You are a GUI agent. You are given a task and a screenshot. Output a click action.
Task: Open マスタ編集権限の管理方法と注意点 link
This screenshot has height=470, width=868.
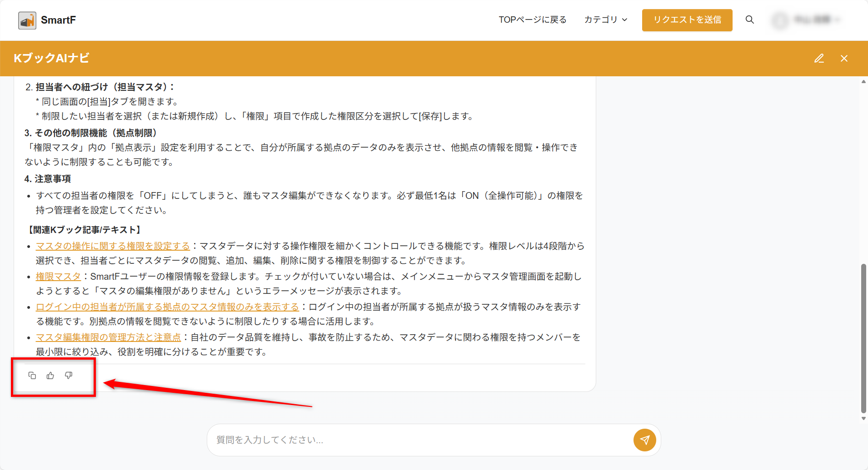(108, 337)
